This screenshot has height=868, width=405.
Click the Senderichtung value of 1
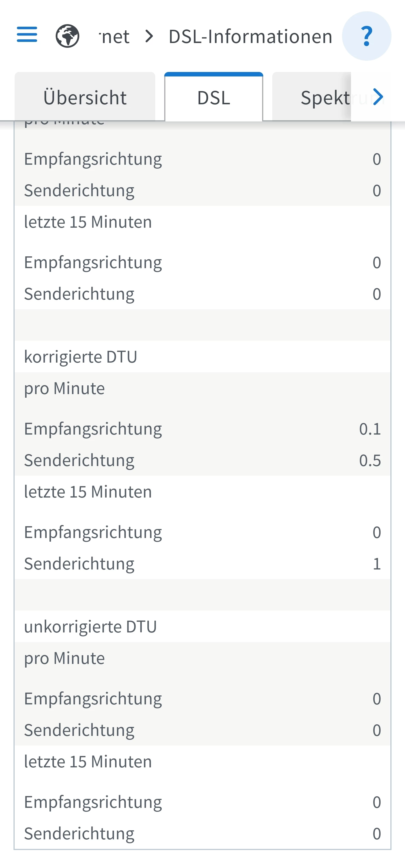pyautogui.click(x=377, y=564)
